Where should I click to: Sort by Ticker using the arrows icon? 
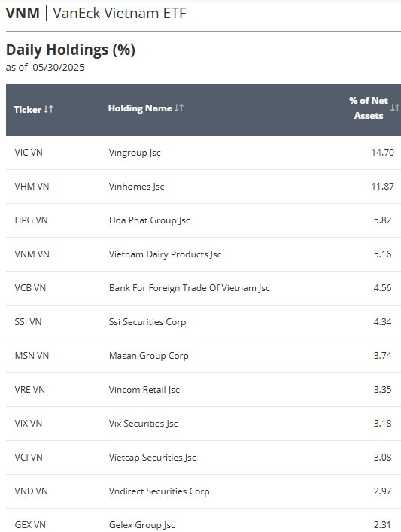click(48, 109)
